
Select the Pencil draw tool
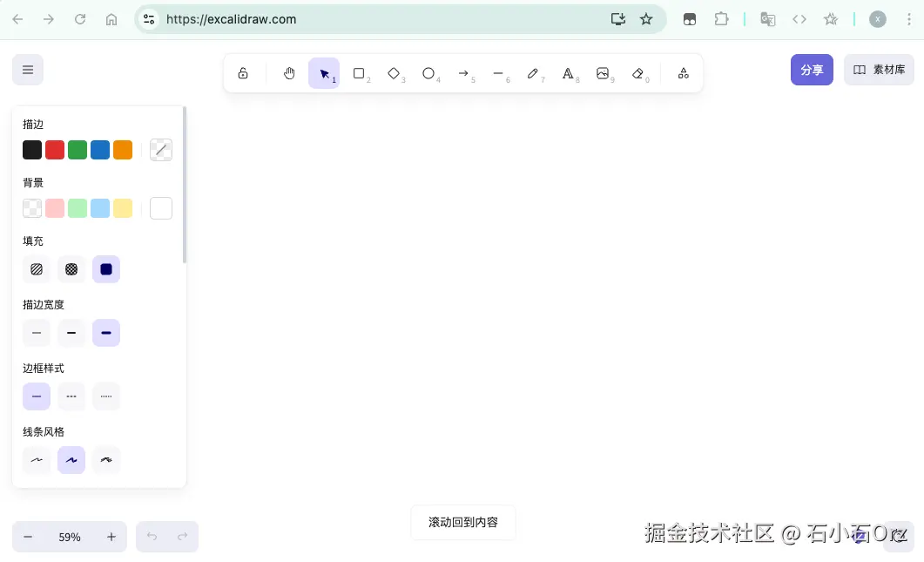533,73
